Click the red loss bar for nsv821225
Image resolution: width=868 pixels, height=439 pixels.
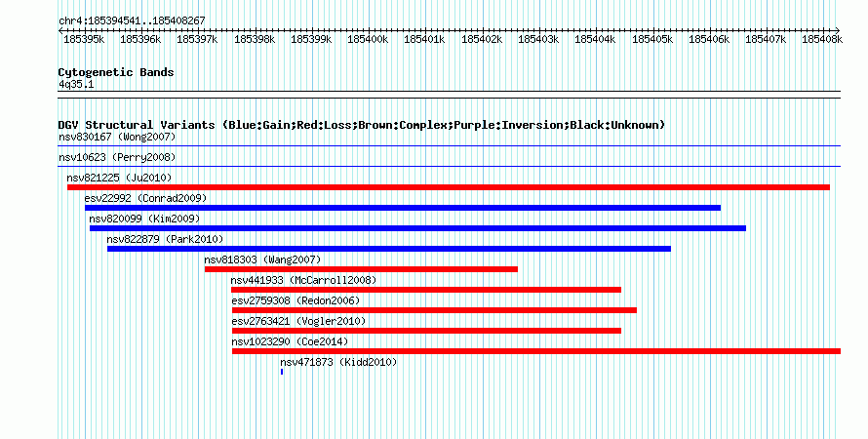[x=449, y=187]
